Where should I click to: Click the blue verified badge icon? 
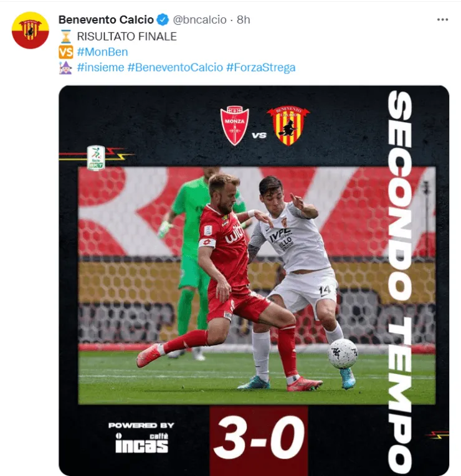click(x=163, y=20)
